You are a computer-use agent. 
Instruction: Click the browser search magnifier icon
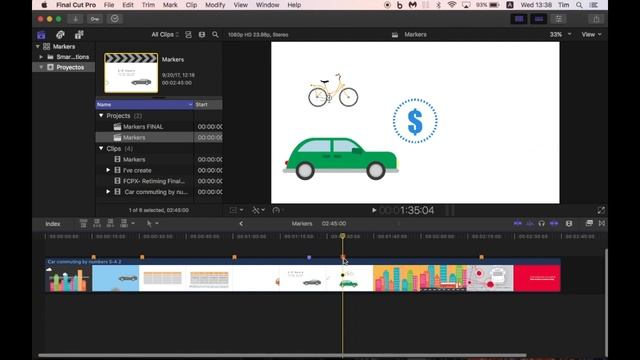[x=215, y=35]
